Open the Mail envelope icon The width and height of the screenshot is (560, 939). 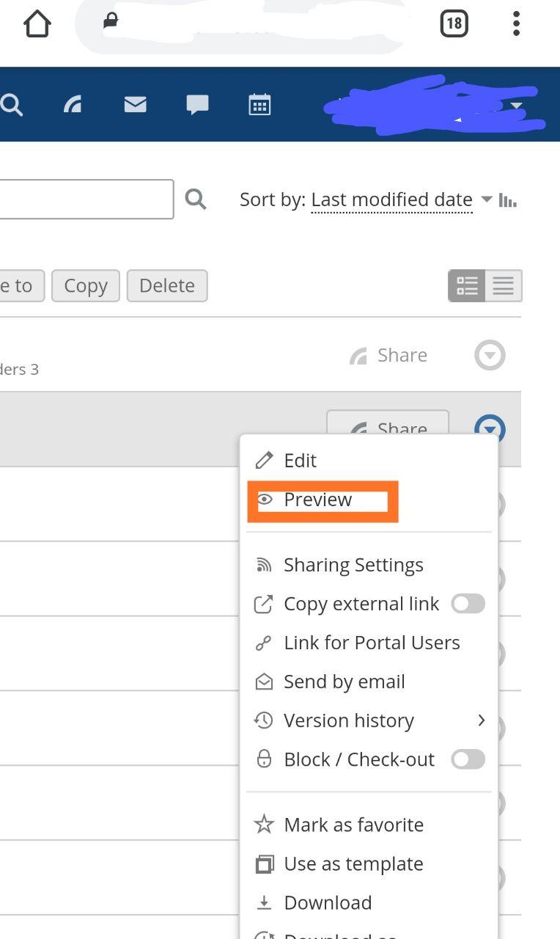[x=135, y=105]
